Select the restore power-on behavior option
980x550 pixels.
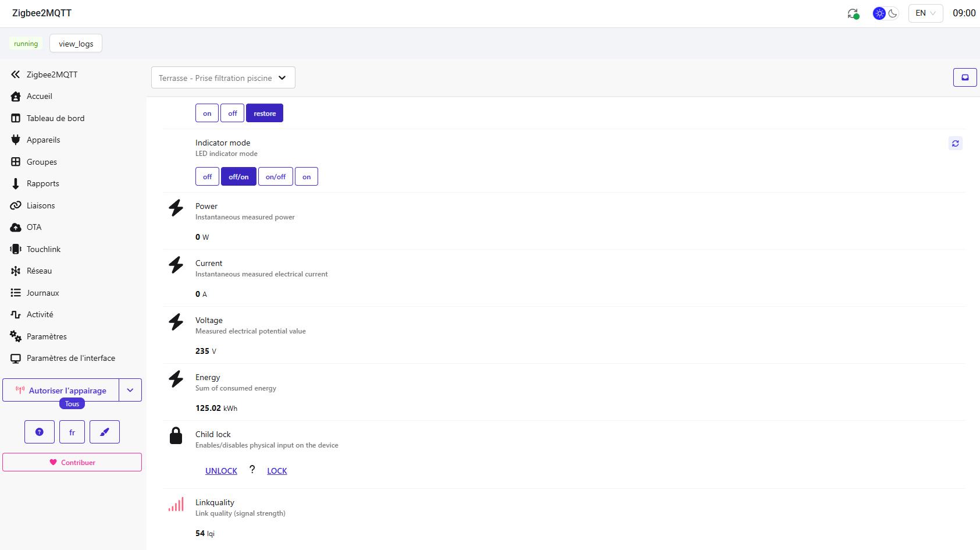(x=265, y=113)
